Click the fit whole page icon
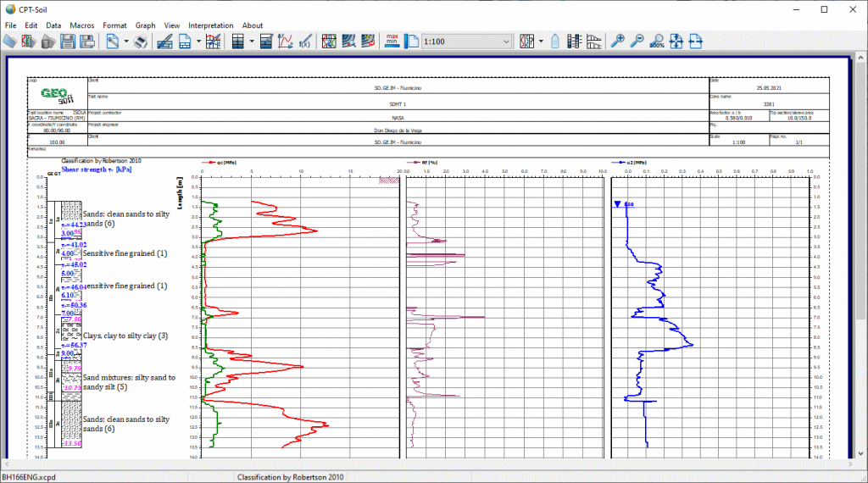Screen dimensions: 868x483 tap(676, 41)
